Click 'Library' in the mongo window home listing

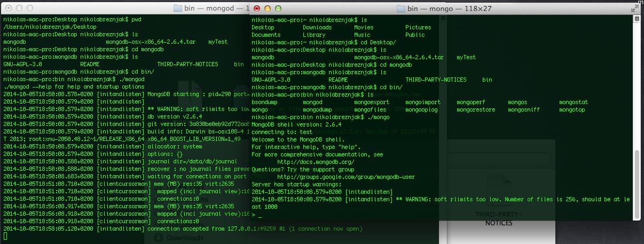314,35
